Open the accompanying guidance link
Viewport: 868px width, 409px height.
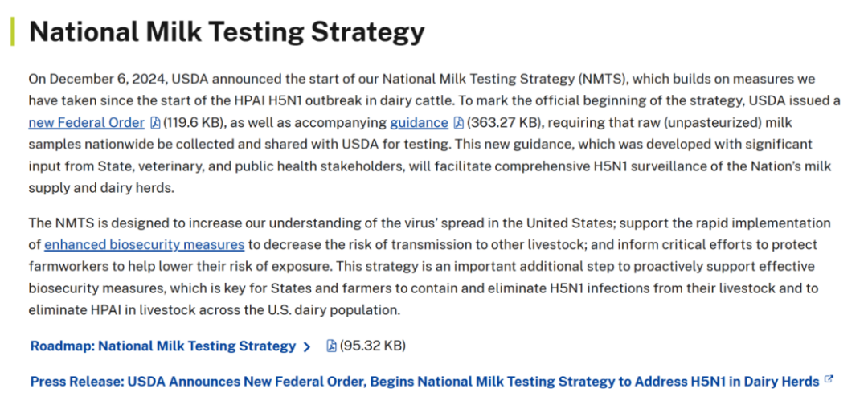[419, 123]
